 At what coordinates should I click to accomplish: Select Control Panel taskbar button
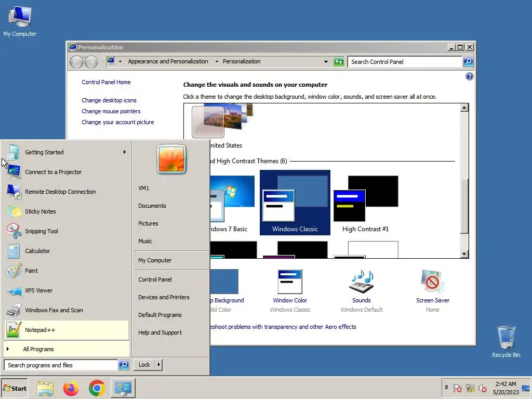123,388
